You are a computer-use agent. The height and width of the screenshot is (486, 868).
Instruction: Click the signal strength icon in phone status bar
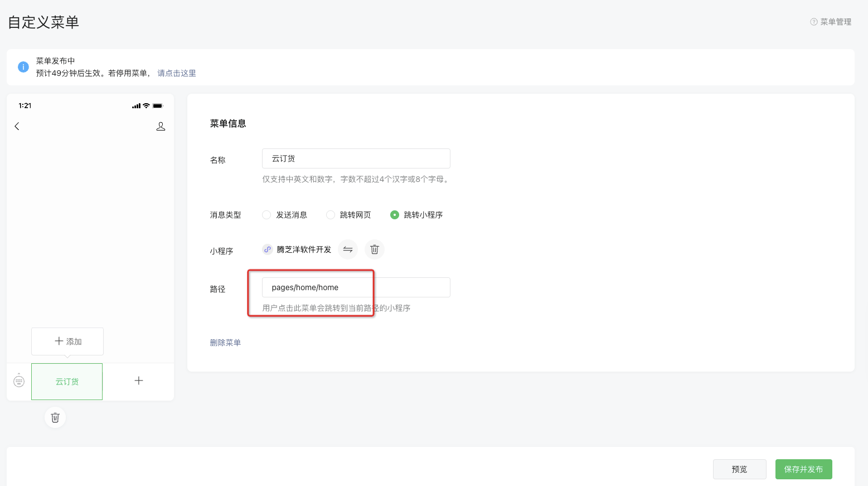pyautogui.click(x=136, y=106)
